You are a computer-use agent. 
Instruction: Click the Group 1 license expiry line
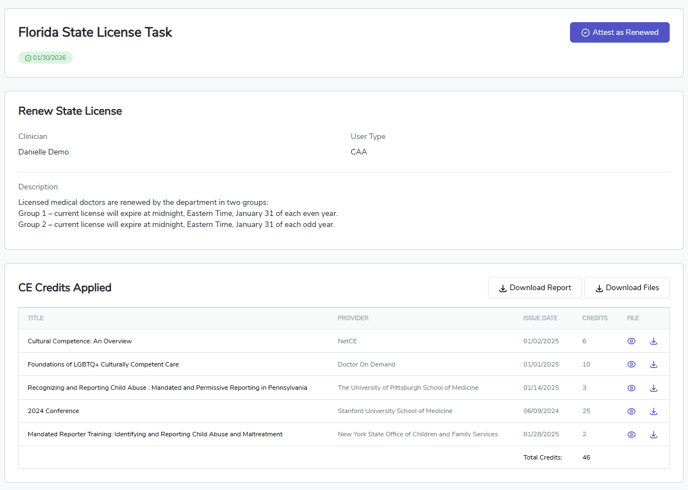178,214
